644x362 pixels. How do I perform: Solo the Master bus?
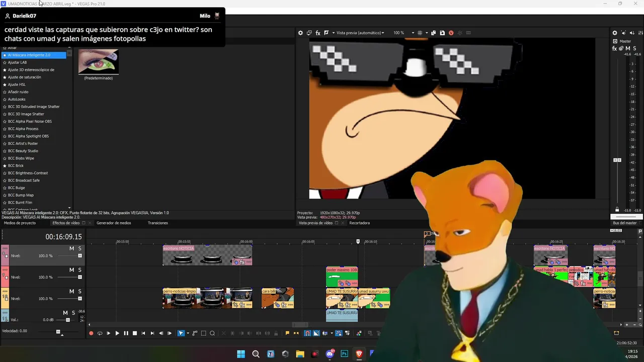tap(634, 48)
